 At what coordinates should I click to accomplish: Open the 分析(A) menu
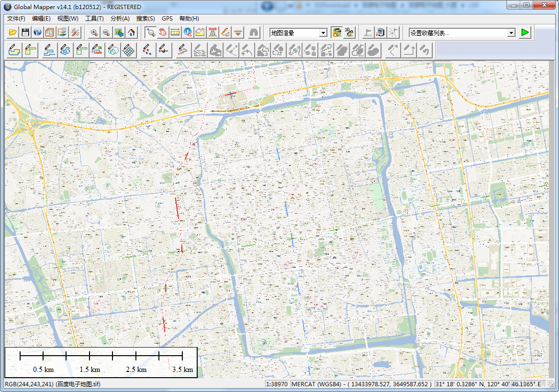click(120, 19)
